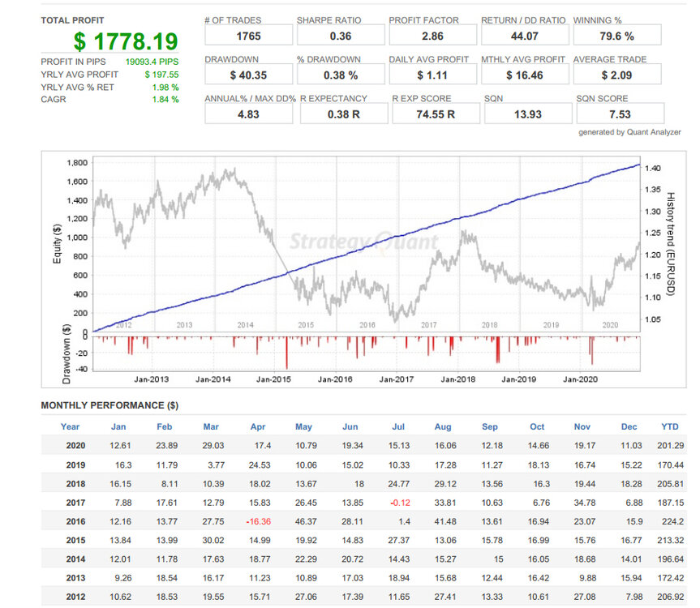Select the 2017 row year label
Screen dimensions: 700x608
[75, 503]
